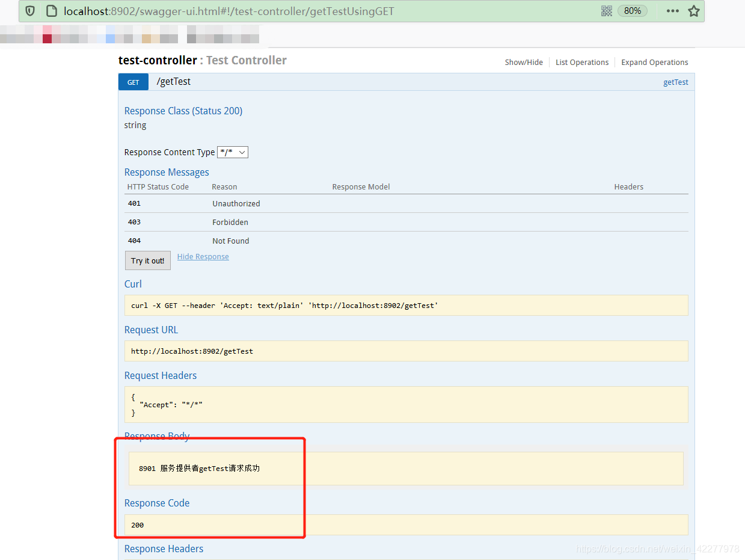The image size is (745, 560).
Task: Click the curl command text
Action: click(284, 306)
